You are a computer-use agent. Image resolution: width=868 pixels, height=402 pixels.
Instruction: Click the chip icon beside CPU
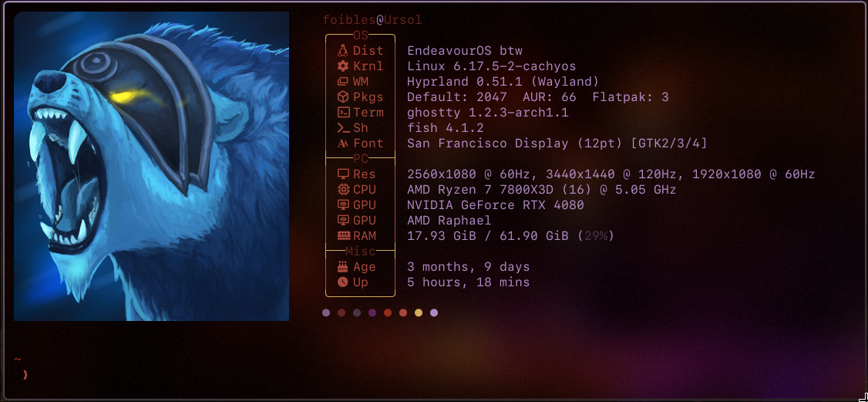coord(343,189)
